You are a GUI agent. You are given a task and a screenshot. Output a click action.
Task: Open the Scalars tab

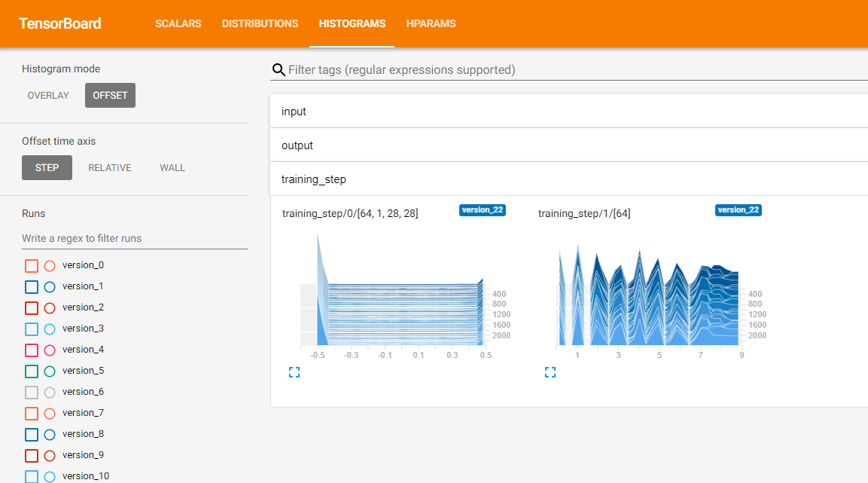click(x=178, y=24)
